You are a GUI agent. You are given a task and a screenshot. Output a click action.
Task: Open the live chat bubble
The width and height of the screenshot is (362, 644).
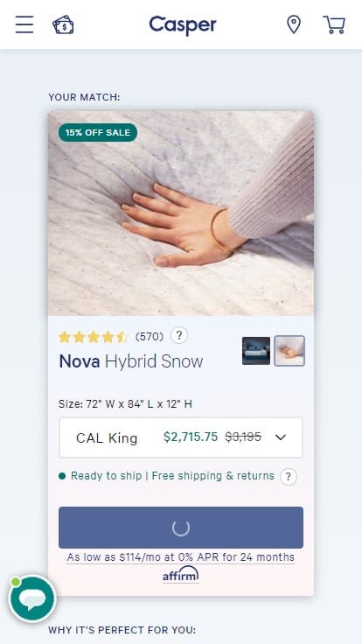coord(32,598)
